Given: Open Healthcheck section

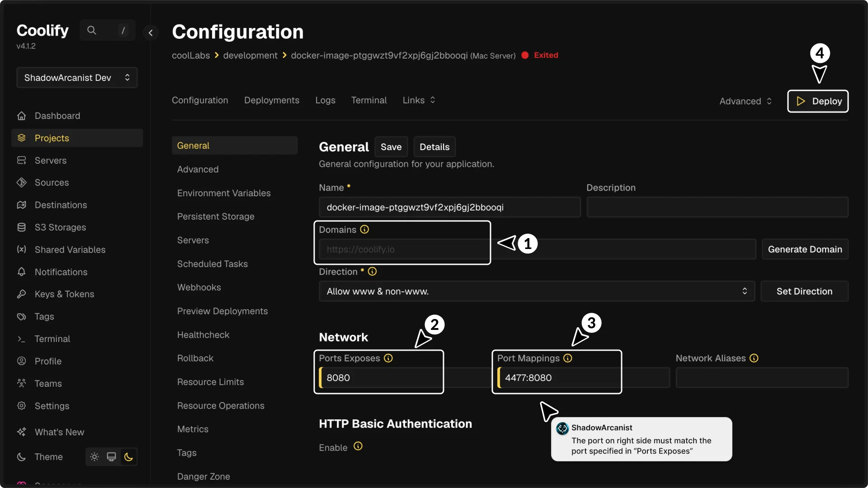Looking at the screenshot, I should 203,335.
